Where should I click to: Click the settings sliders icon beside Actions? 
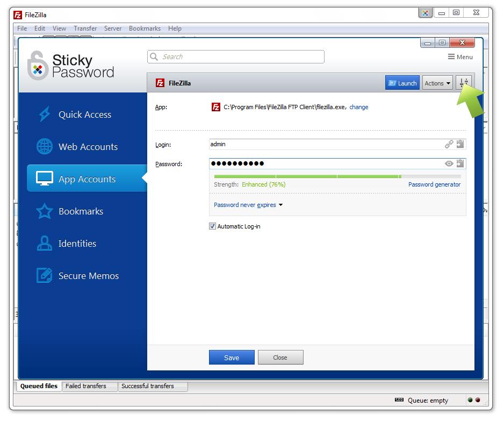[x=464, y=83]
